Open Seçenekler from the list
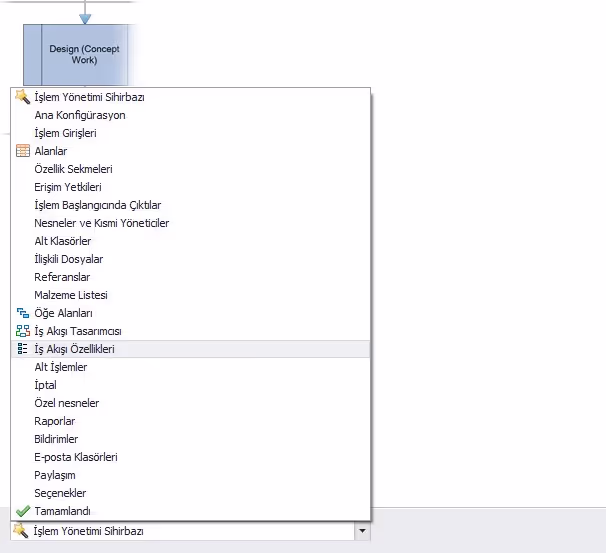The height and width of the screenshot is (553, 606). [191, 493]
